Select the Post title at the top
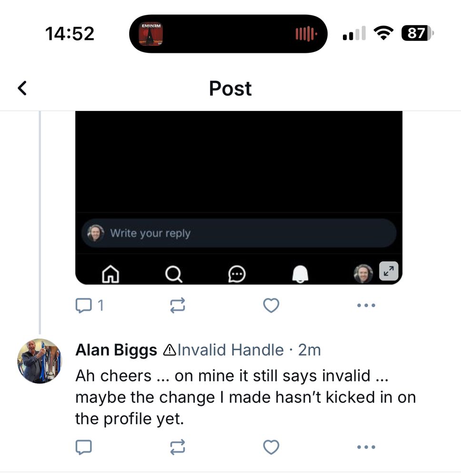This screenshot has width=461, height=476. pos(230,89)
